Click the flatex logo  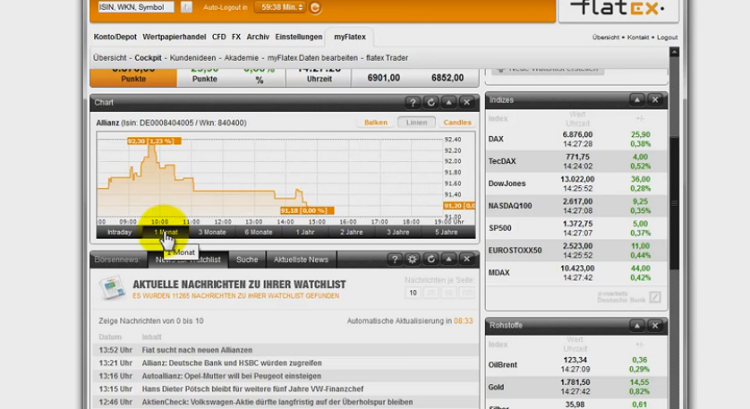pos(618,9)
